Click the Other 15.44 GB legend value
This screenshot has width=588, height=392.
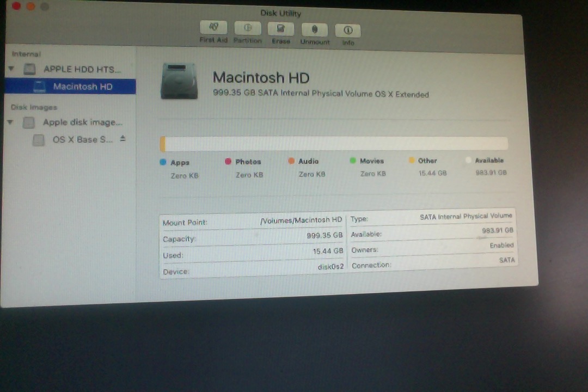tap(432, 173)
